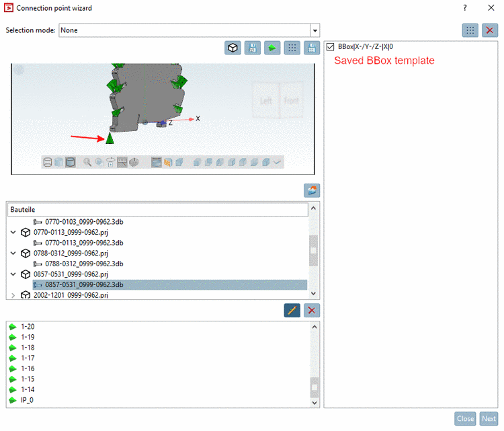Click the dotted grid button above the viewer
Image resolution: width=504 pixels, height=431 pixels.
(x=292, y=48)
